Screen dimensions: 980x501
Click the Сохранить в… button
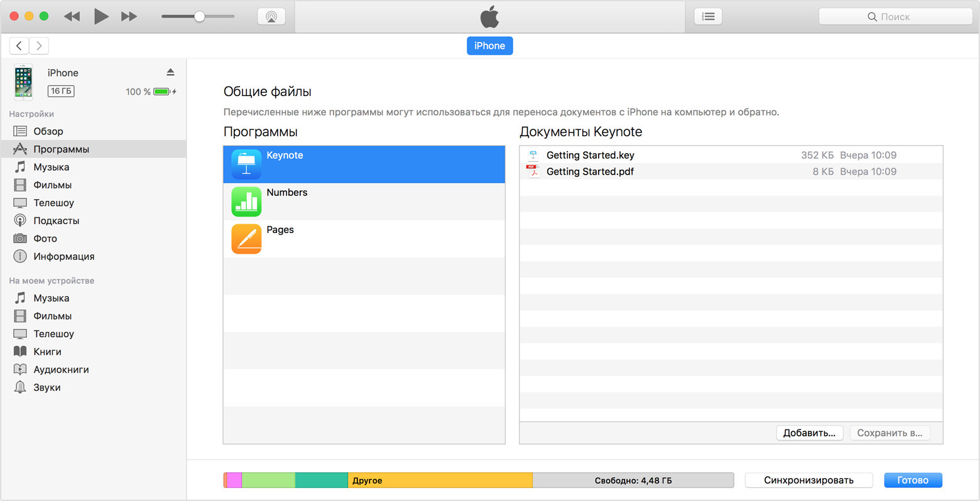tap(890, 433)
